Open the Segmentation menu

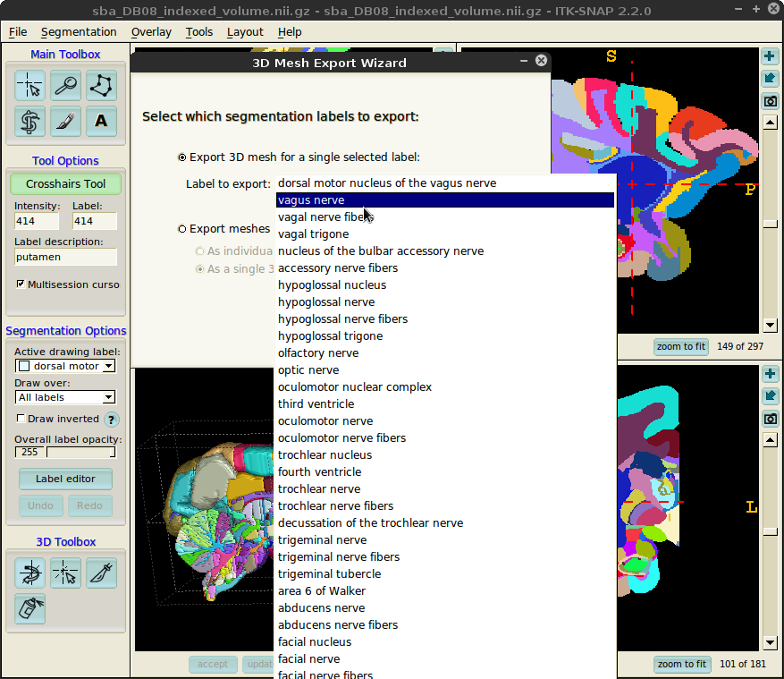tap(79, 32)
